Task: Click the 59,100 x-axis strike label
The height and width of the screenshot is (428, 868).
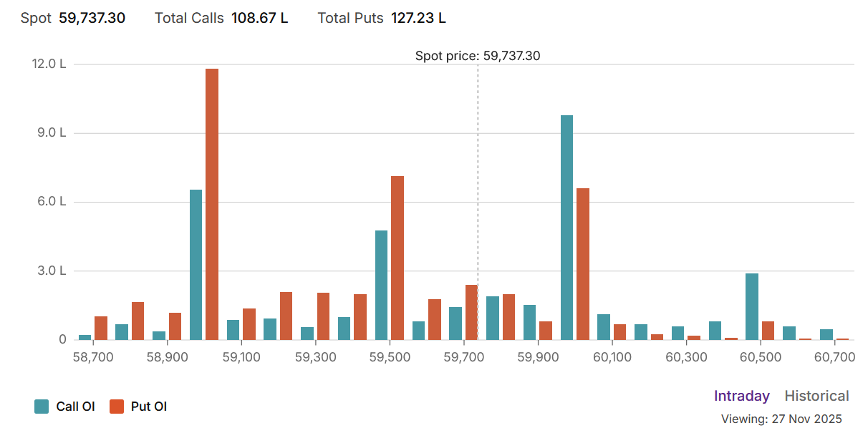Action: [241, 356]
